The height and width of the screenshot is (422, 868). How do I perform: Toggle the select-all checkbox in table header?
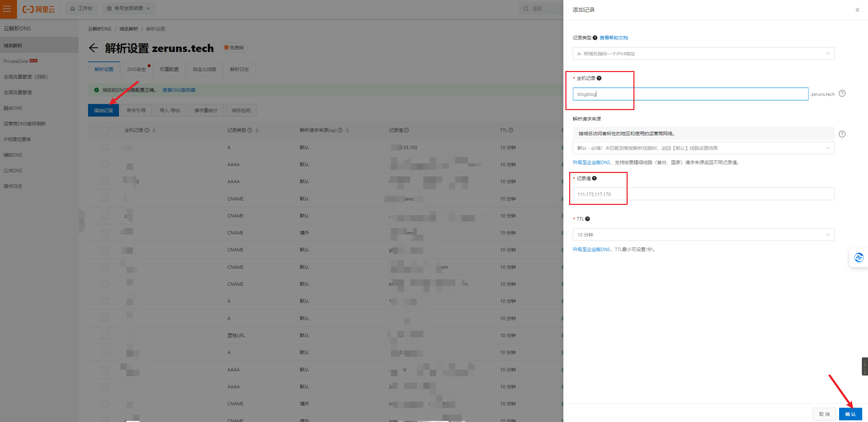click(x=105, y=130)
